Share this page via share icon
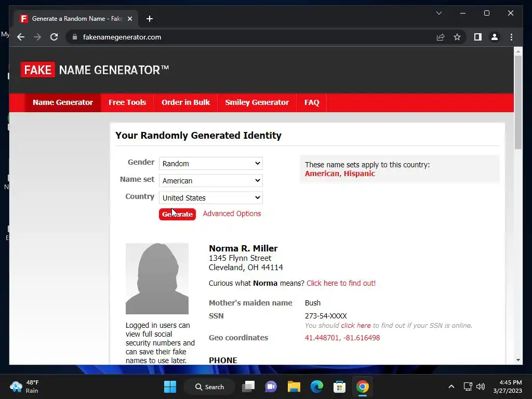 [x=441, y=37]
